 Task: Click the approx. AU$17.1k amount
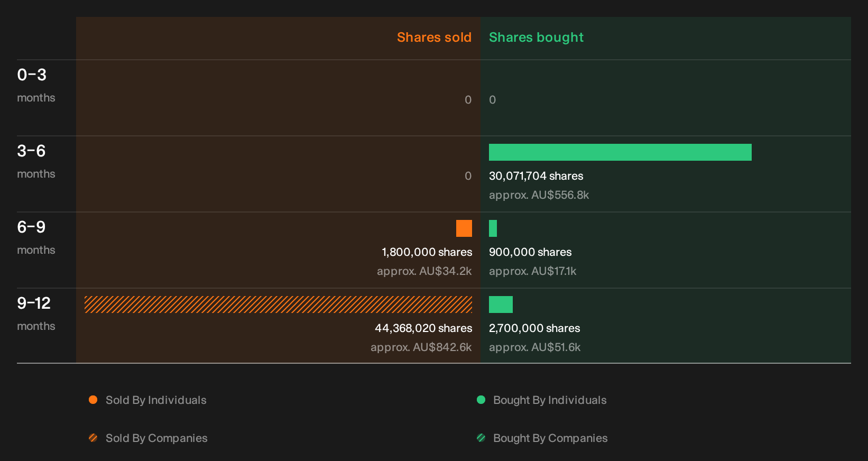(532, 271)
